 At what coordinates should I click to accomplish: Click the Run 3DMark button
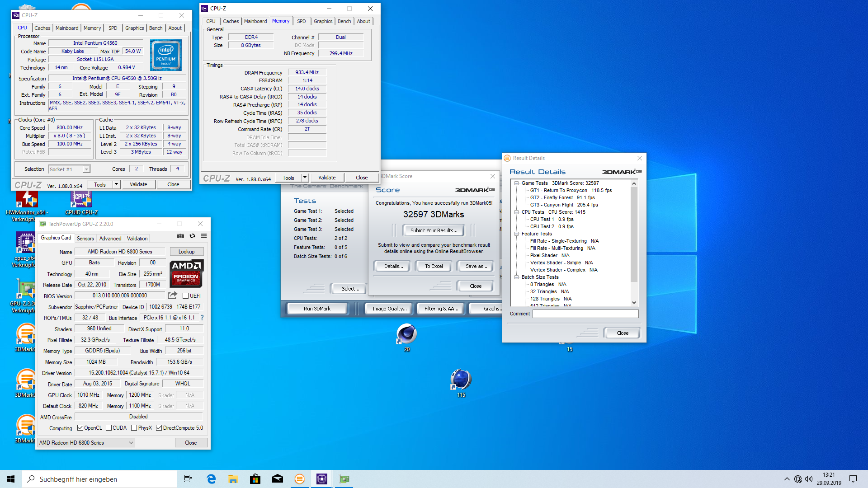[317, 309]
